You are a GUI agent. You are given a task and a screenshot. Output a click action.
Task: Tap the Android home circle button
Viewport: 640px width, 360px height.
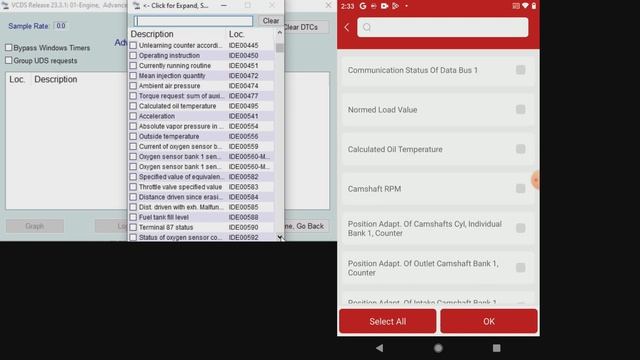438,348
